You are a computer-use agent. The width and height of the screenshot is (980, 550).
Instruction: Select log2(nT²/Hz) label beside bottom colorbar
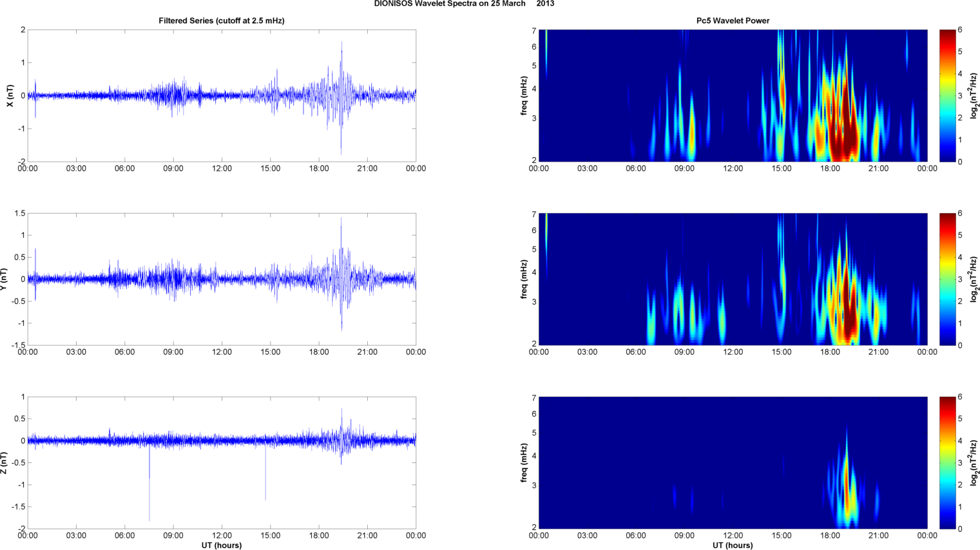[x=974, y=463]
